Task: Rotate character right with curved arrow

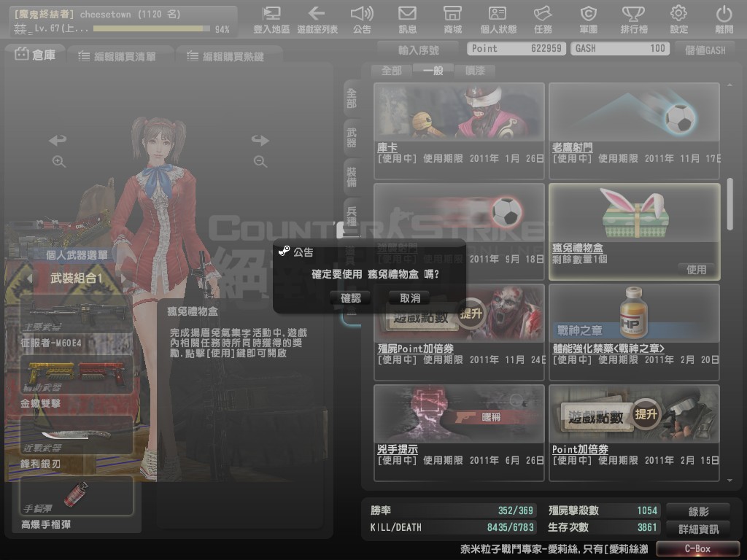Action: pos(260,140)
